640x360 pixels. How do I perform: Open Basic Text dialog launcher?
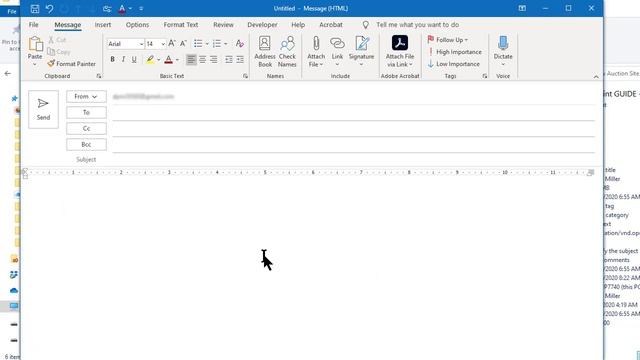coord(245,76)
